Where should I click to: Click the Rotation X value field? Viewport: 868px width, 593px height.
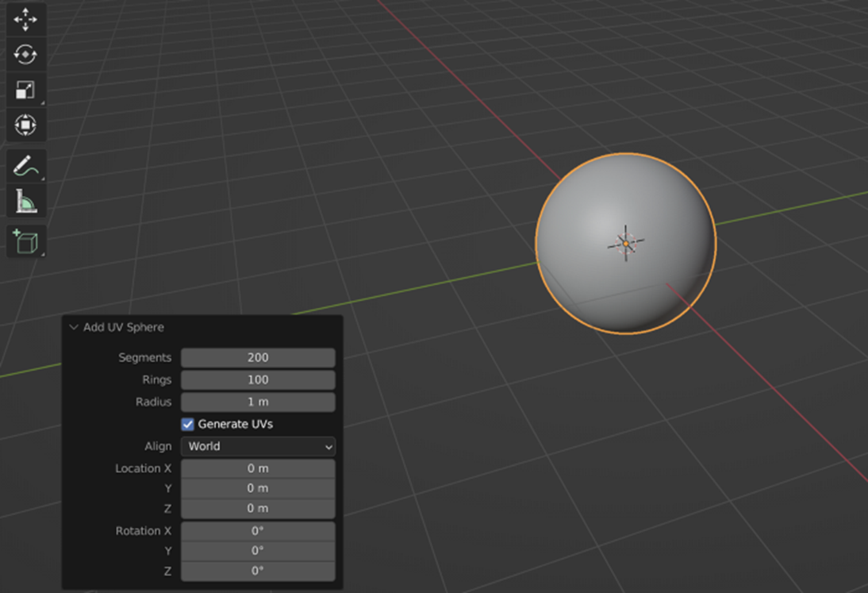(x=258, y=531)
